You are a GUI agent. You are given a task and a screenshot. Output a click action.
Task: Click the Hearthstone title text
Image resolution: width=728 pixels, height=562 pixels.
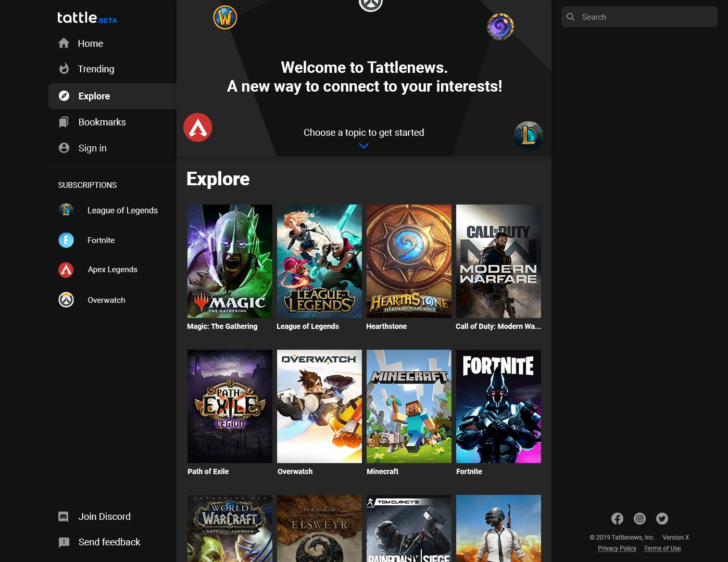pyautogui.click(x=386, y=326)
